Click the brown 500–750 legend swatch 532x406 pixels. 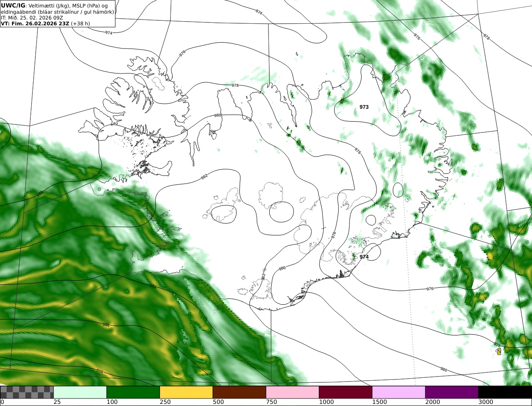point(239,392)
